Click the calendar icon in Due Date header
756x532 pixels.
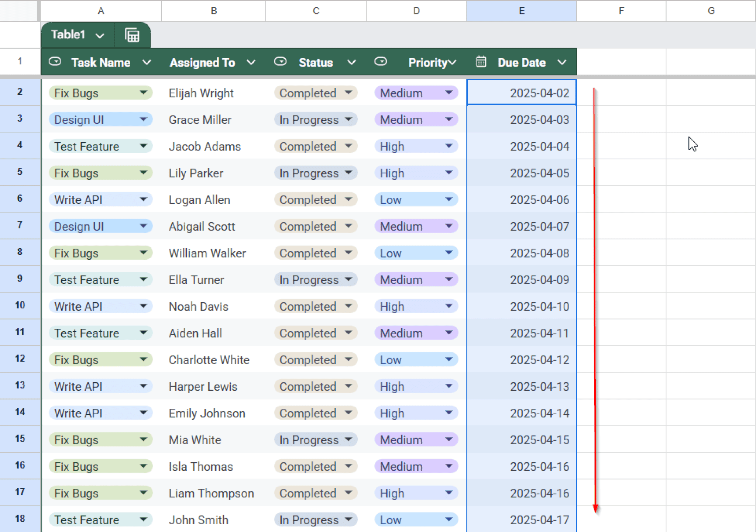pyautogui.click(x=481, y=62)
